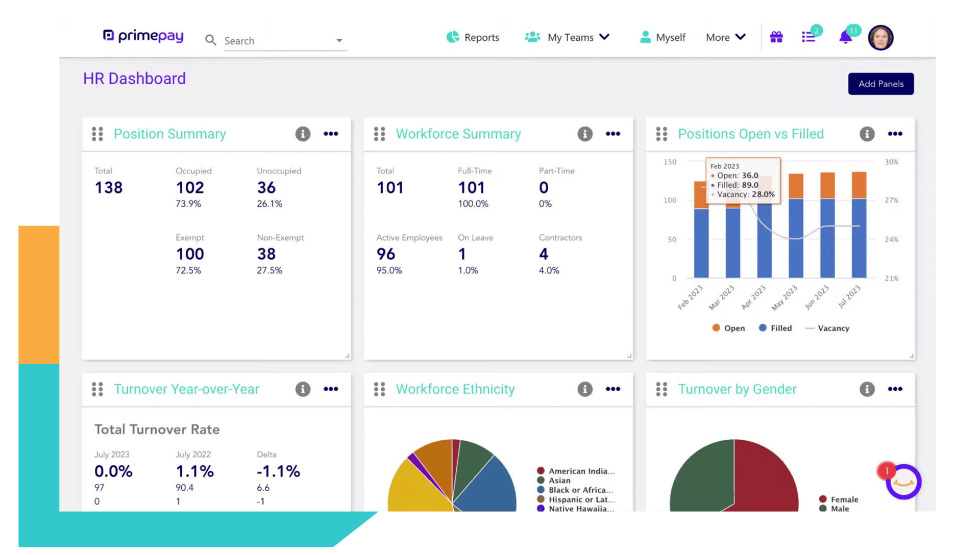Viewport: 980px width, 555px height.
Task: Click the Add Panels button
Action: click(x=881, y=84)
